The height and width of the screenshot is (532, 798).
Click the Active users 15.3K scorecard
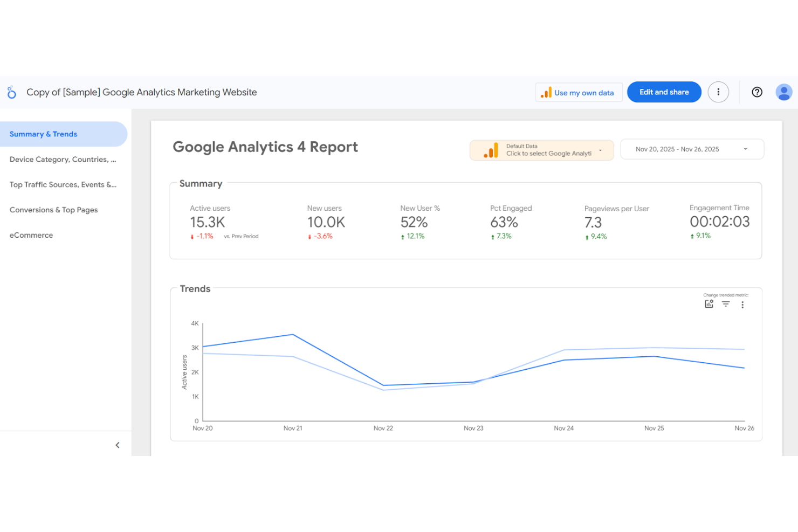[x=224, y=223]
